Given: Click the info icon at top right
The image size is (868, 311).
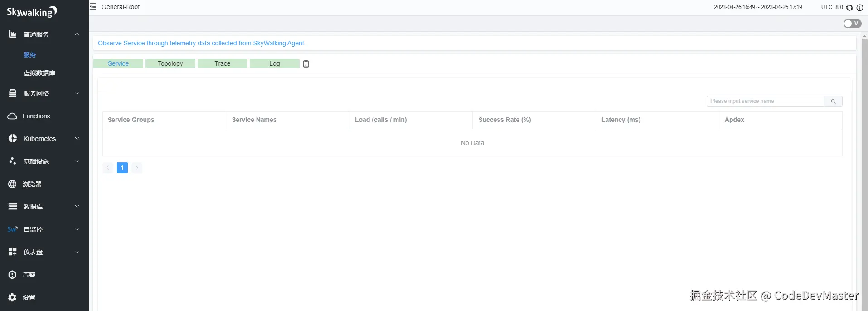Looking at the screenshot, I should point(860,7).
